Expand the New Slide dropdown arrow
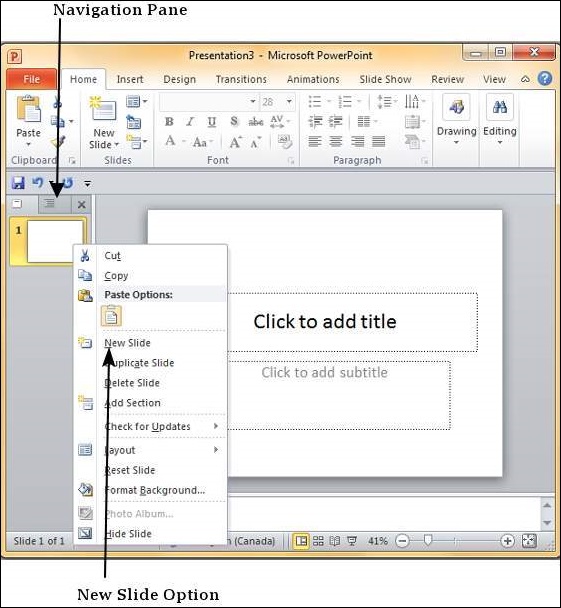This screenshot has width=561, height=608. (116, 145)
